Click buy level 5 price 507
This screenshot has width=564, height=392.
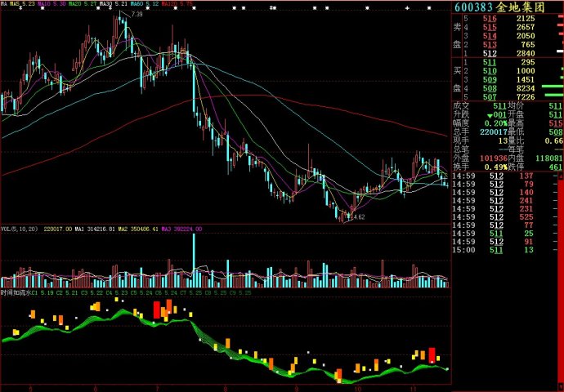[490, 97]
